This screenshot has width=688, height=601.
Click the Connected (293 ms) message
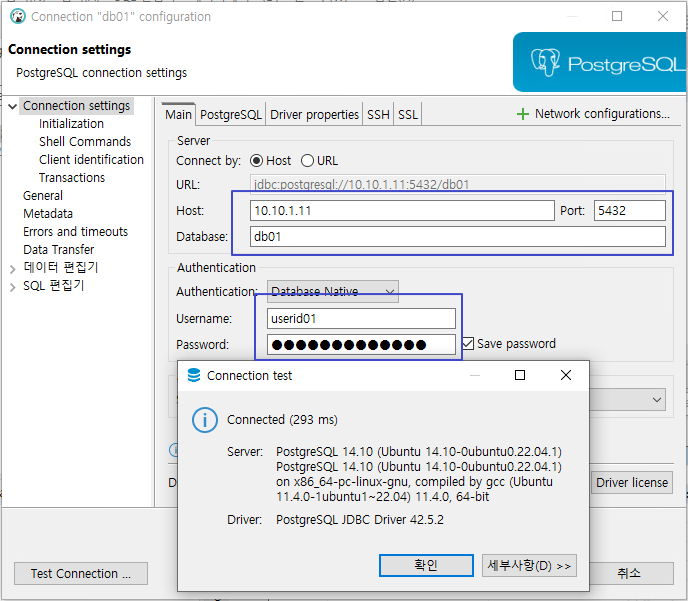tap(282, 420)
